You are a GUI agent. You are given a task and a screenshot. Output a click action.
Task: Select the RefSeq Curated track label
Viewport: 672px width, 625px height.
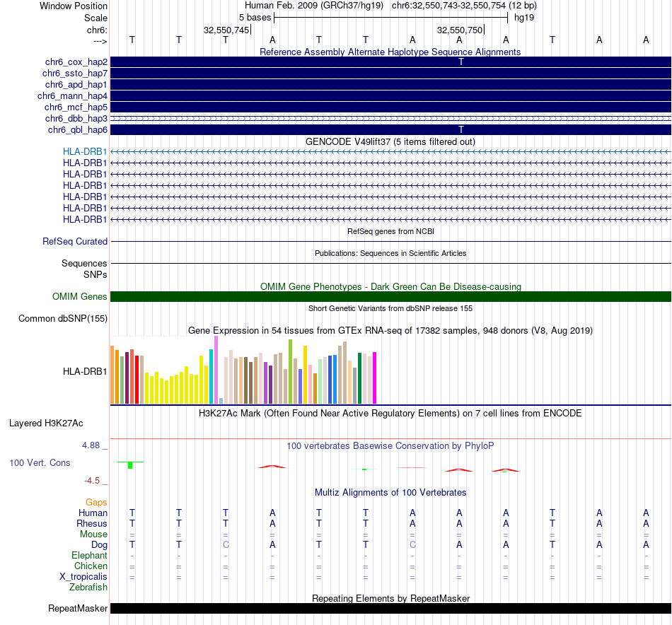pyautogui.click(x=74, y=242)
